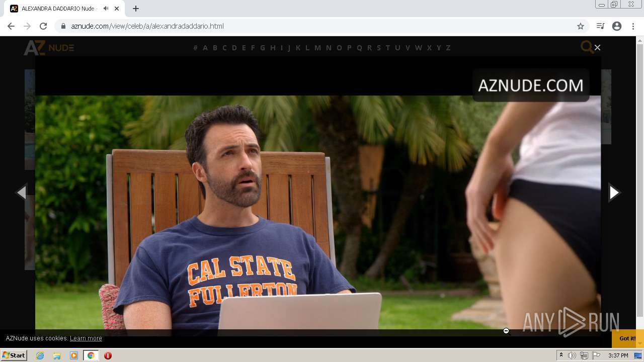Viewport: 644px width, 362px height.
Task: Show hidden system tray icons
Action: point(561,355)
